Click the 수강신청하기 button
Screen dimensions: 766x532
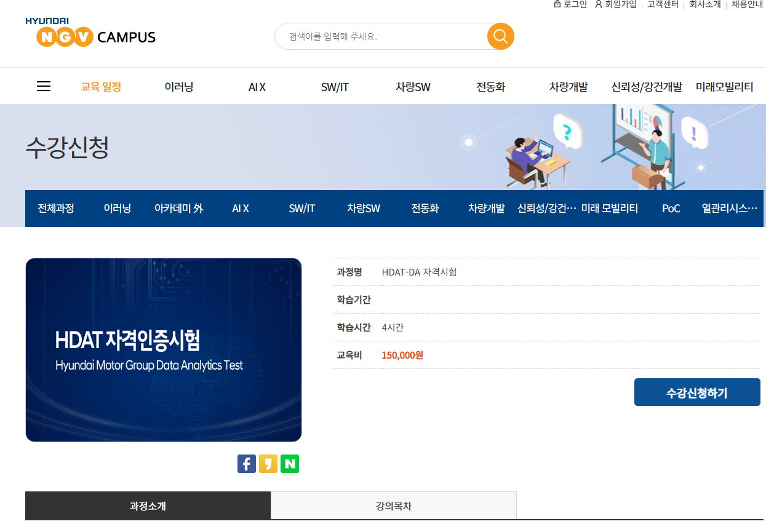(697, 392)
